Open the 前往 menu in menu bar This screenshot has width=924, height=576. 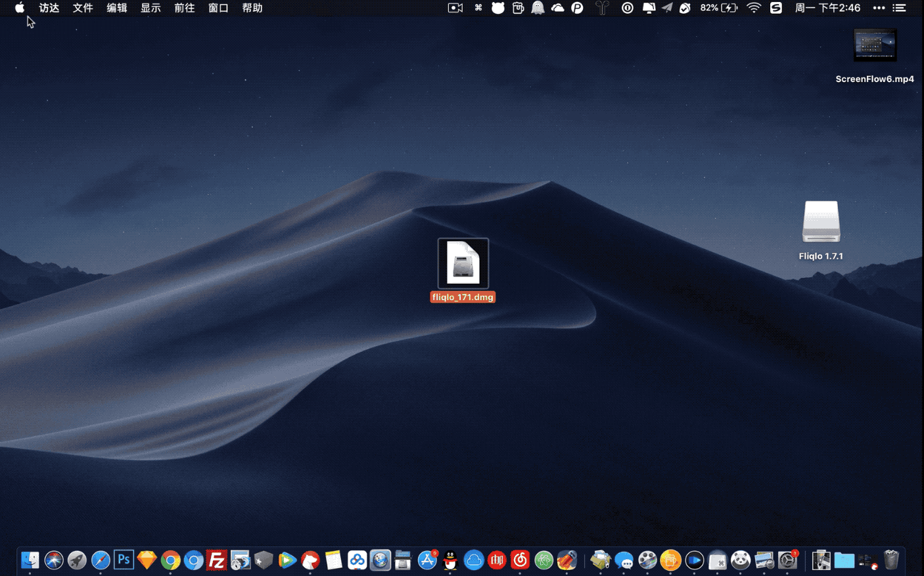coord(184,8)
